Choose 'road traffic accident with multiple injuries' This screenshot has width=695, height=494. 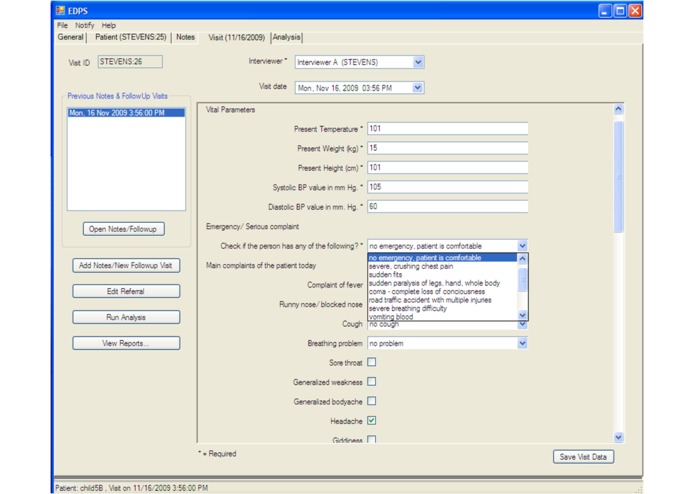pyautogui.click(x=442, y=300)
